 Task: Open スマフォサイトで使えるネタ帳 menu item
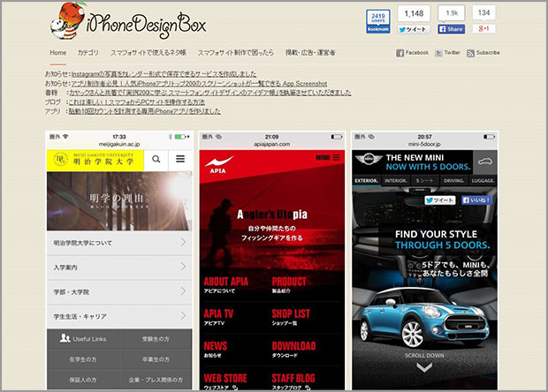click(x=148, y=53)
